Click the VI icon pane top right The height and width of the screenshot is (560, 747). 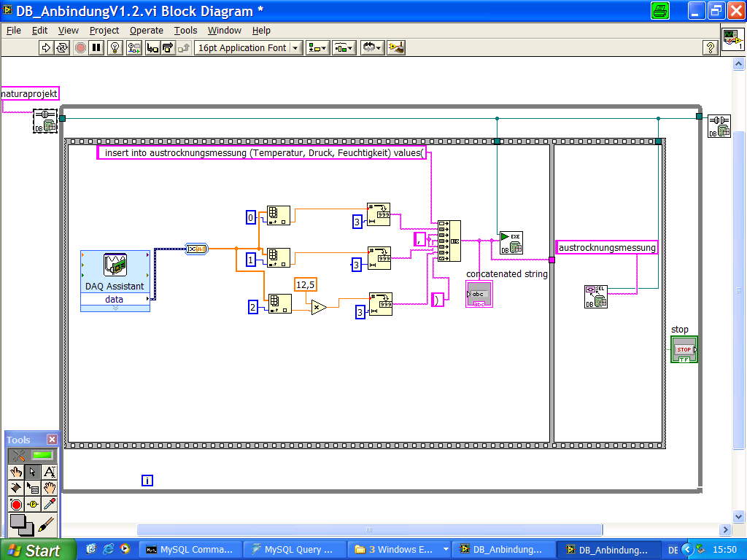pos(732,39)
